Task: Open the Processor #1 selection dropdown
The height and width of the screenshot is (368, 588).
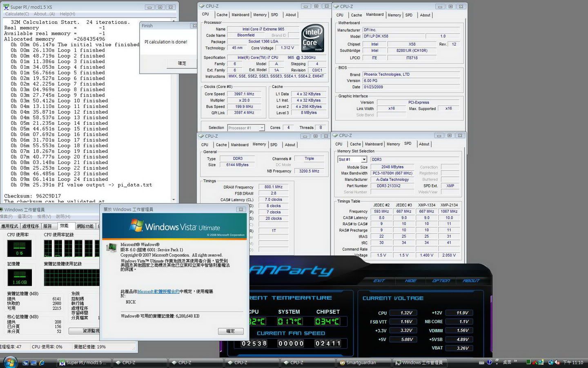Action: click(x=262, y=128)
